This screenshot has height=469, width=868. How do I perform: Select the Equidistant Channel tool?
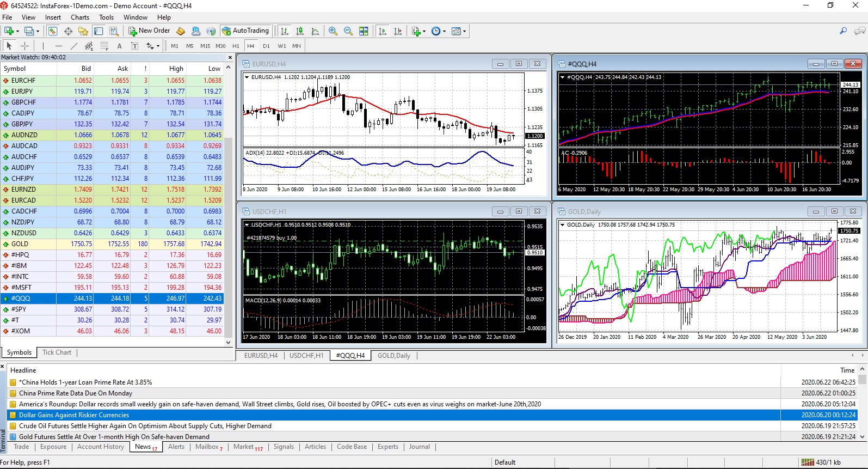89,46
